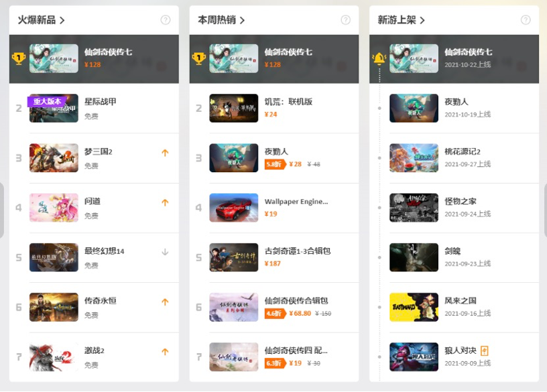Open 仙剑奇侠传七 thumbnail in 火爆新品
The width and height of the screenshot is (547, 392).
(54, 58)
